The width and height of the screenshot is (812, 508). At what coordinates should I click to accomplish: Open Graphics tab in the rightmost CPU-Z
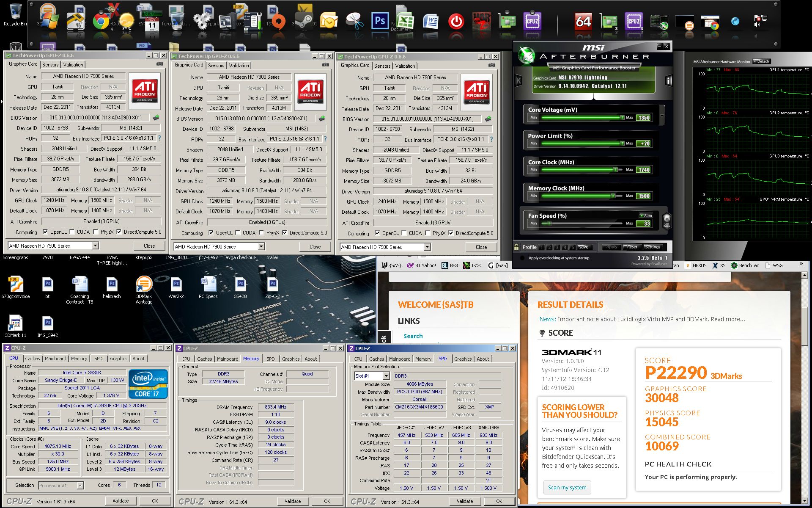click(x=463, y=359)
